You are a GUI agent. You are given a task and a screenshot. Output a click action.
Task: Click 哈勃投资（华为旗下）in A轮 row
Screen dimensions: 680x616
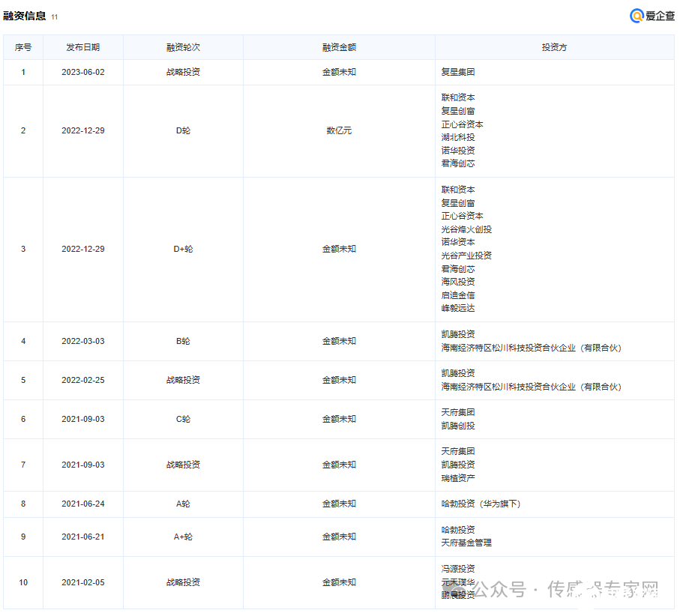point(481,504)
